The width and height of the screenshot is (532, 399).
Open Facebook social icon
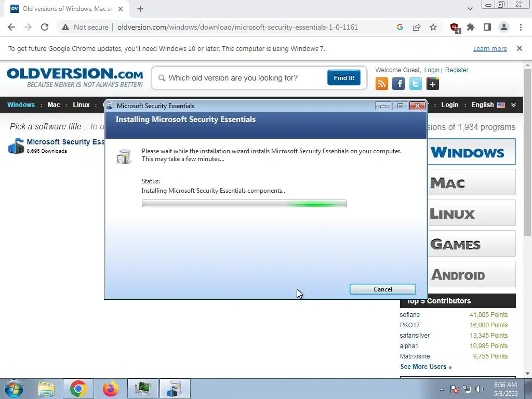tap(398, 84)
